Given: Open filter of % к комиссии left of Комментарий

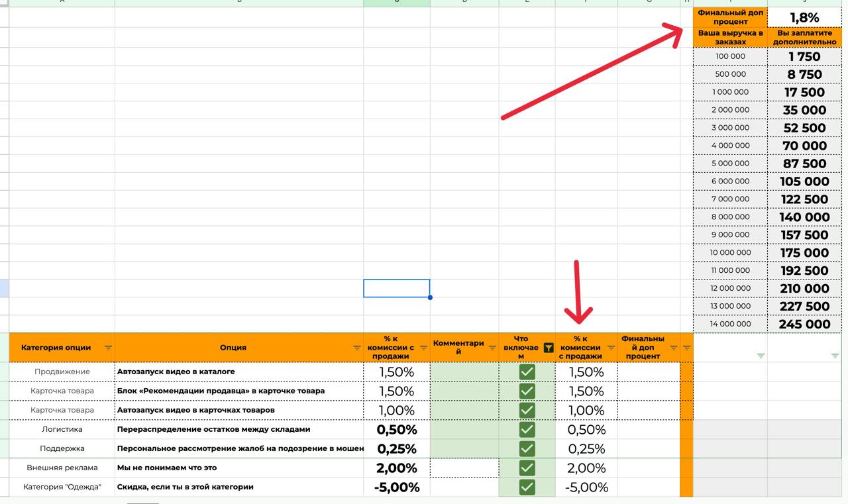Looking at the screenshot, I should tap(423, 348).
